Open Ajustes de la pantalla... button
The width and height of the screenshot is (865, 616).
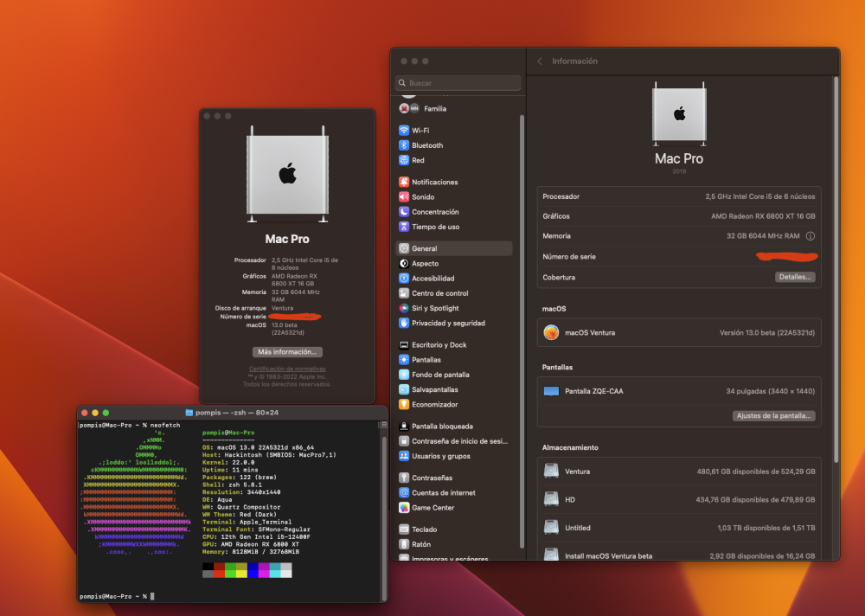tap(773, 415)
